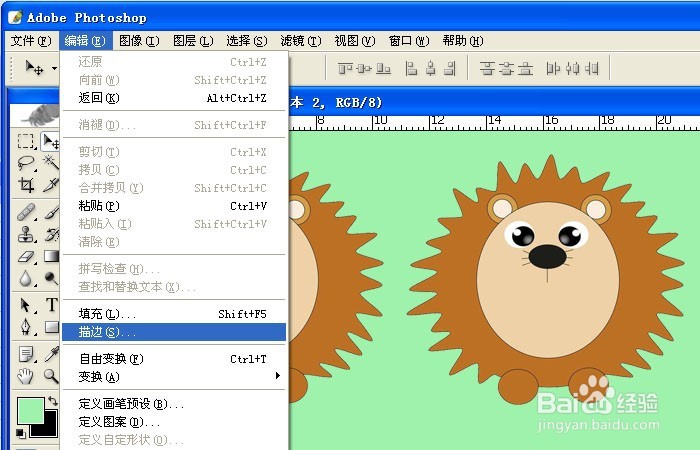Screen dimensions: 700x450
Task: Reset to default colors icon
Action: click(x=21, y=433)
